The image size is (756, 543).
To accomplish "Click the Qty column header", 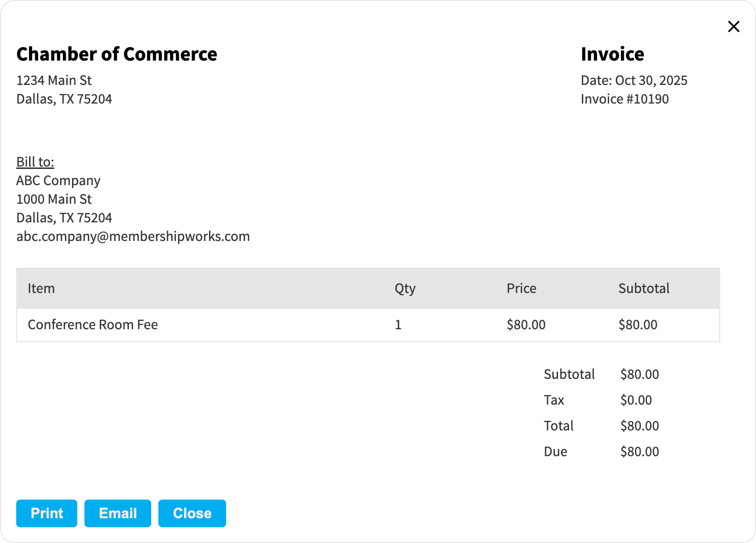I will tap(405, 289).
